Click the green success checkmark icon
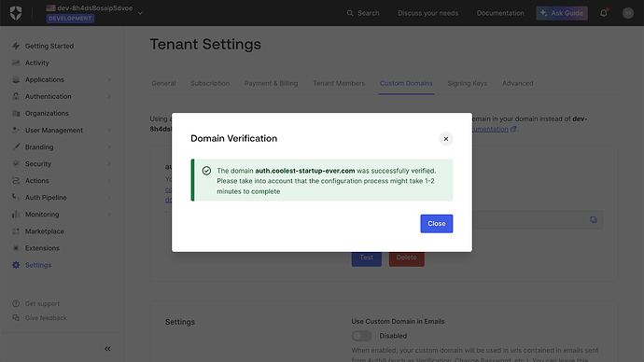The image size is (644, 362). [206, 171]
